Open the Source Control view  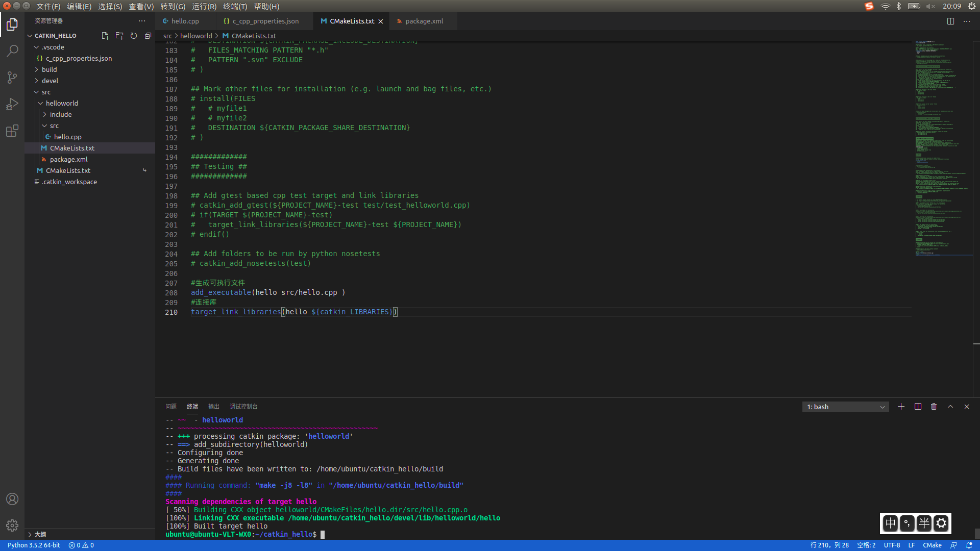tap(12, 77)
